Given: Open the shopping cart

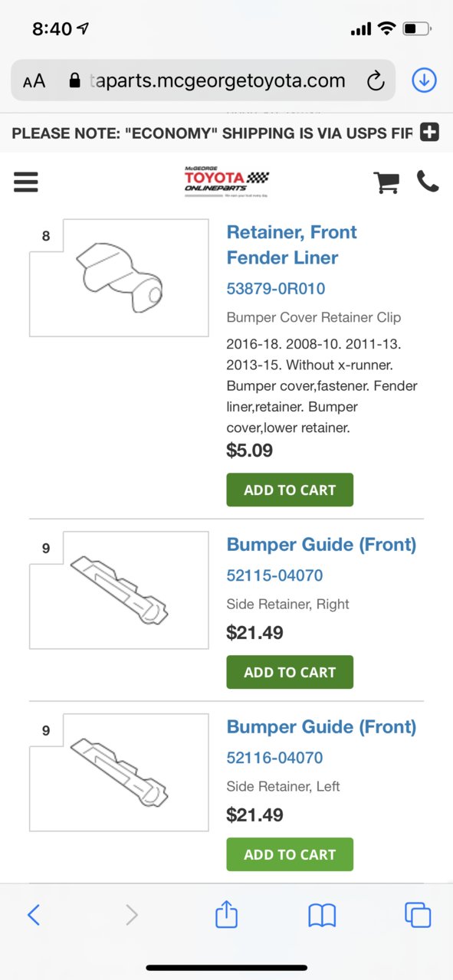Looking at the screenshot, I should 386,182.
